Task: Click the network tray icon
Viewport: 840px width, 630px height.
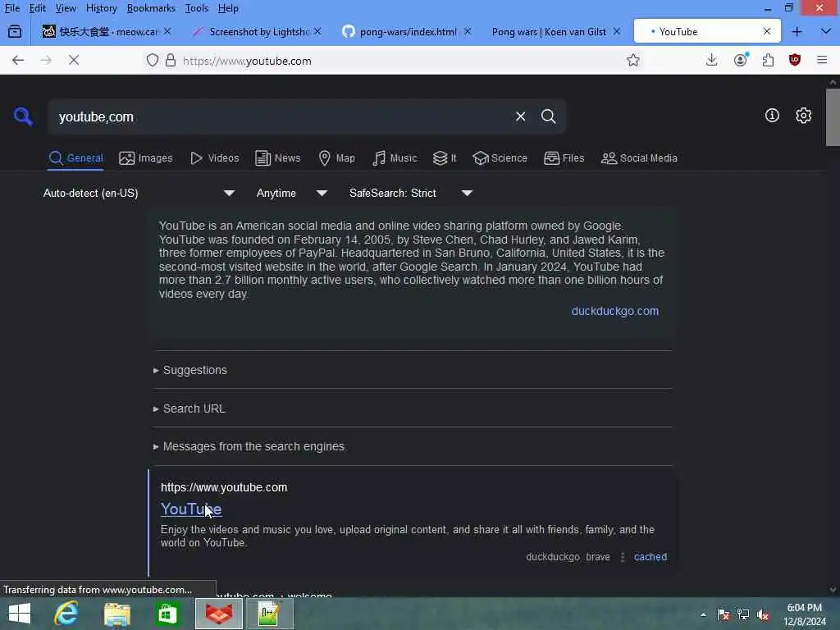Action: pos(743,614)
